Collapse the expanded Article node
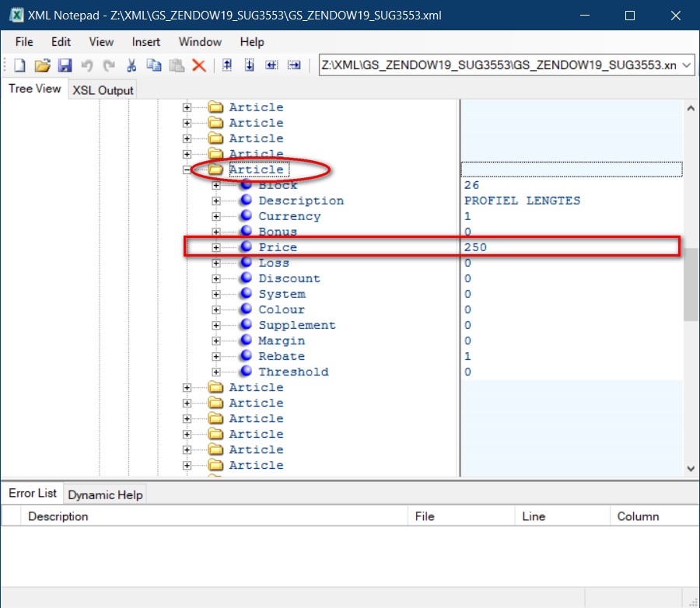 (187, 169)
